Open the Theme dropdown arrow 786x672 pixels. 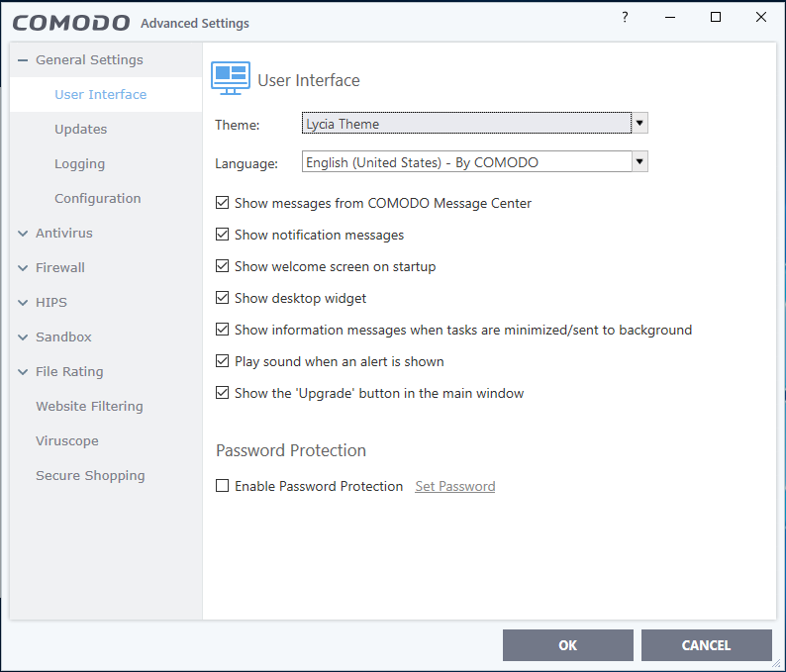pyautogui.click(x=639, y=124)
